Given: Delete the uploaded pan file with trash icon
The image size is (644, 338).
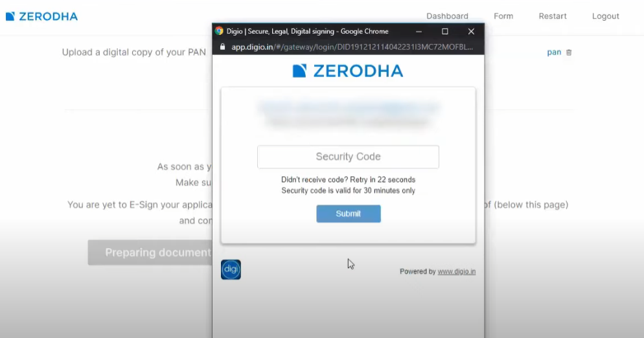Looking at the screenshot, I should pyautogui.click(x=569, y=52).
